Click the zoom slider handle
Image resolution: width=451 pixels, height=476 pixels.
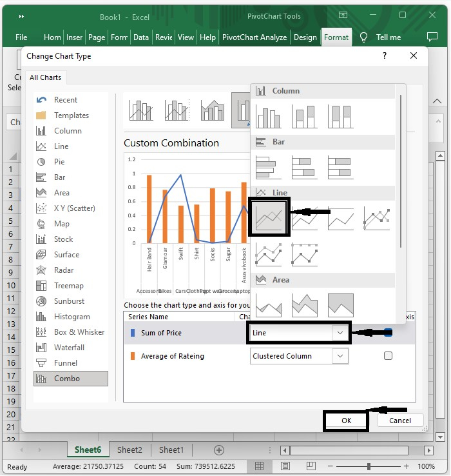(x=369, y=466)
